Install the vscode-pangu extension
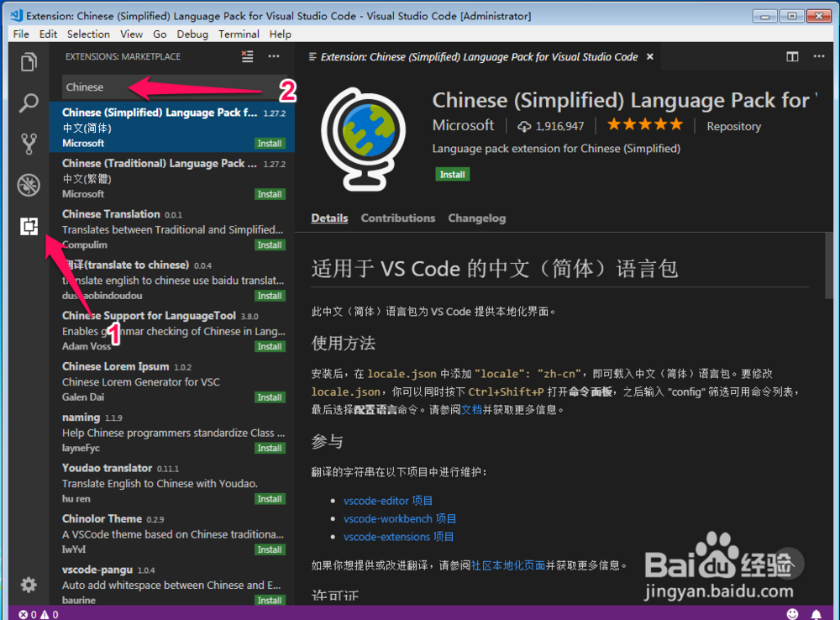 point(270,600)
